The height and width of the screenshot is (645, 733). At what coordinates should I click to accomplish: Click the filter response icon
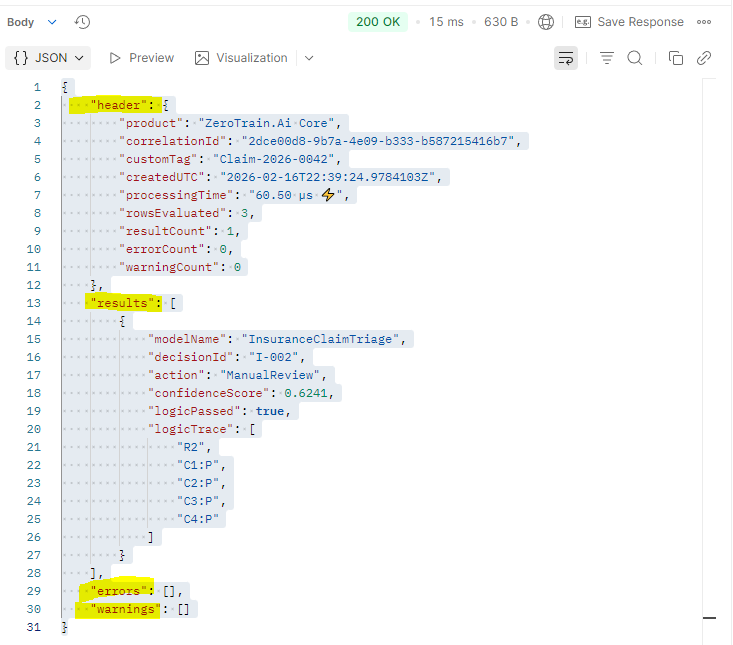(x=606, y=58)
